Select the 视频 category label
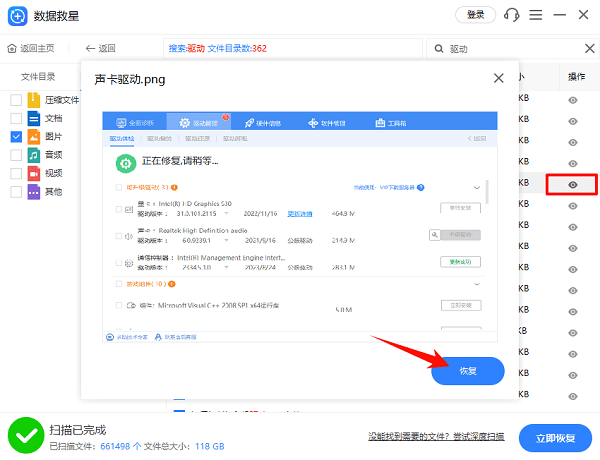 click(x=54, y=173)
